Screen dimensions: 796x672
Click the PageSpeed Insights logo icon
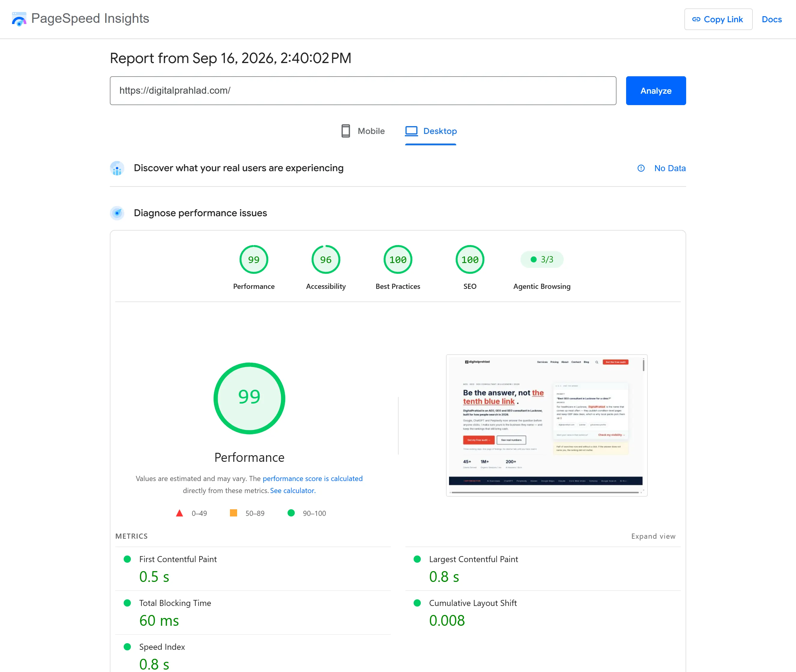point(19,19)
